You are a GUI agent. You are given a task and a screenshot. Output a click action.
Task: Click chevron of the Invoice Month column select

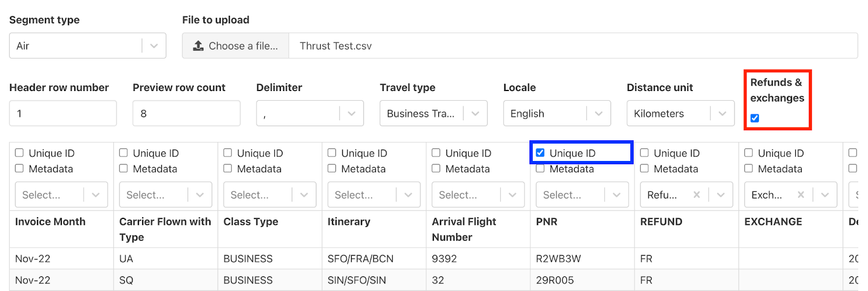pyautogui.click(x=96, y=195)
